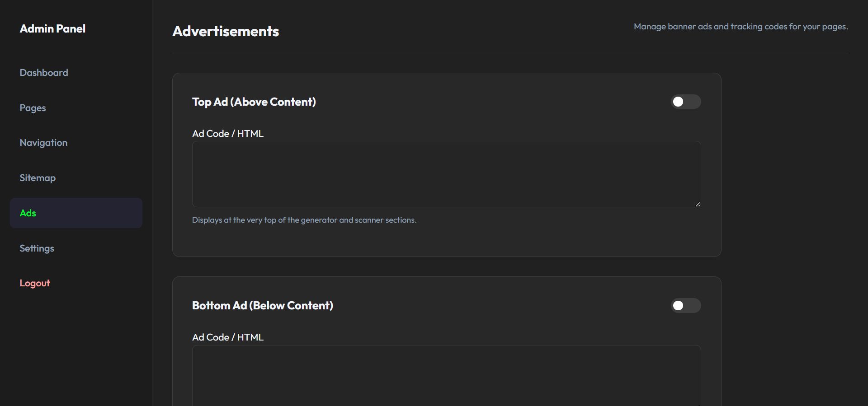Viewport: 868px width, 406px height.
Task: Click the Admin Panel title
Action: pos(52,29)
